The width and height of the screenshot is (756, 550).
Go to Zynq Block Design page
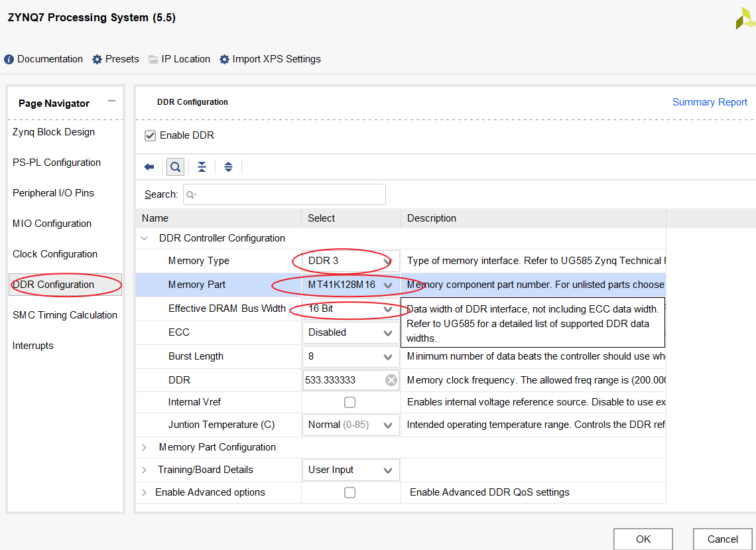[54, 132]
